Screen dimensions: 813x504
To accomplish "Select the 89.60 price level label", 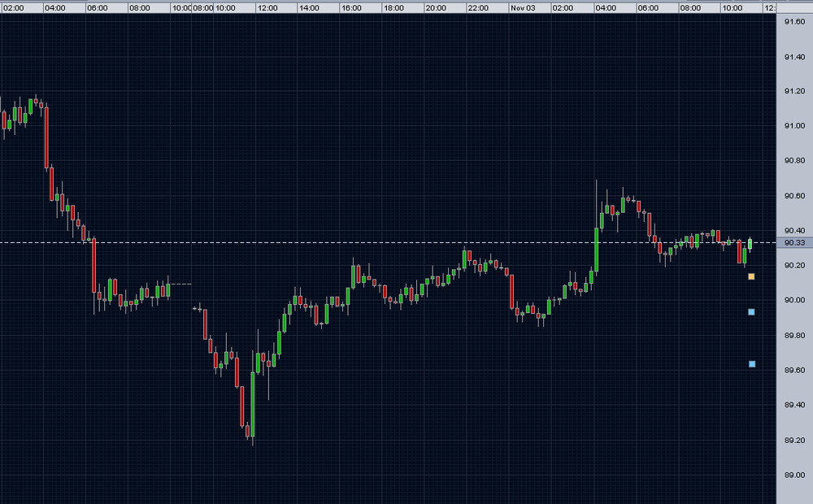I will tap(794, 370).
